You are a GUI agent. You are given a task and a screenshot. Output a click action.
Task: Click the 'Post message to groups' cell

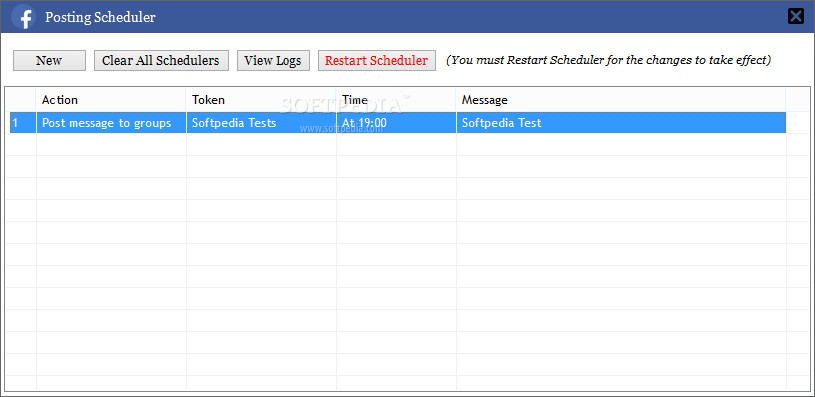coord(111,123)
